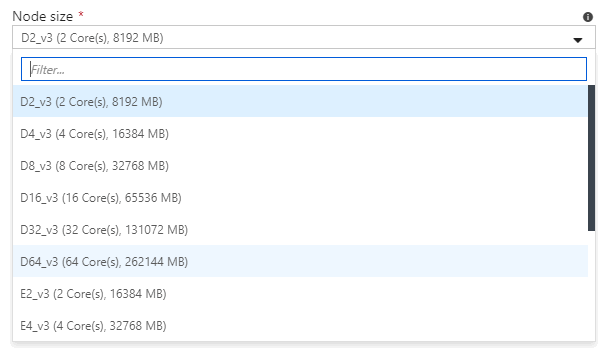Click the E2_v3 name in the list
This screenshot has height=360, width=610.
tap(35, 293)
